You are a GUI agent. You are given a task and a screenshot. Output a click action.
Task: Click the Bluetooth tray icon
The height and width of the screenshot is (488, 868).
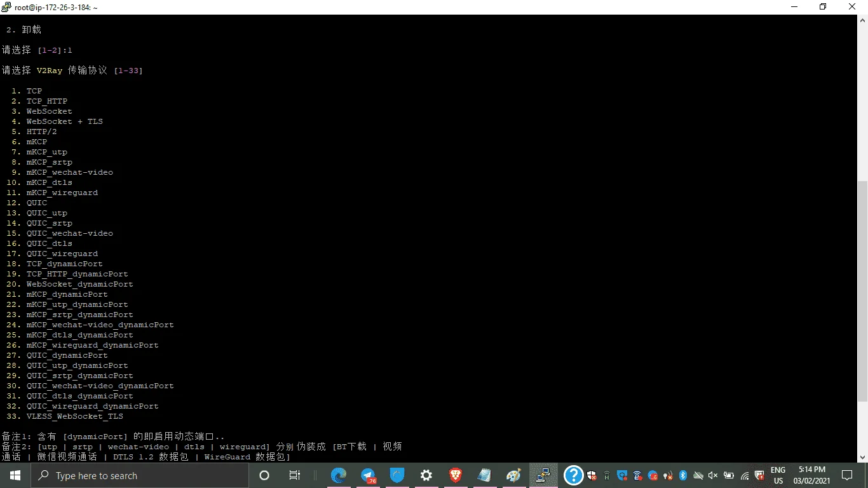pyautogui.click(x=683, y=475)
